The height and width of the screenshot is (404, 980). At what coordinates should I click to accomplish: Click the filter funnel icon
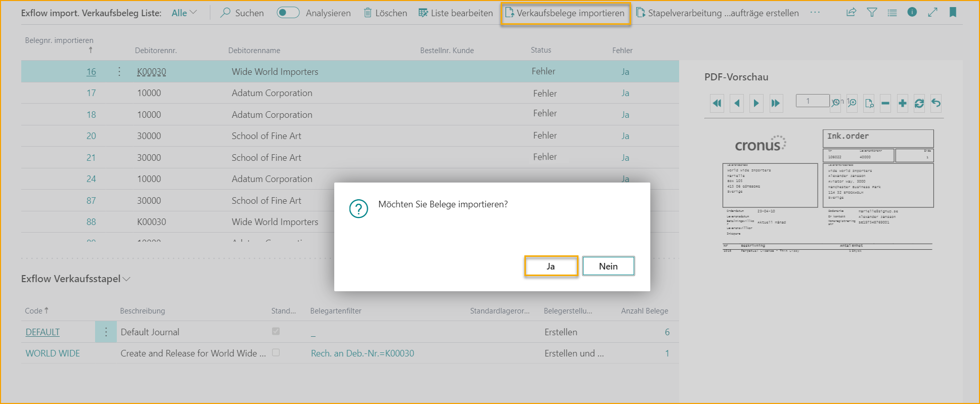point(872,13)
